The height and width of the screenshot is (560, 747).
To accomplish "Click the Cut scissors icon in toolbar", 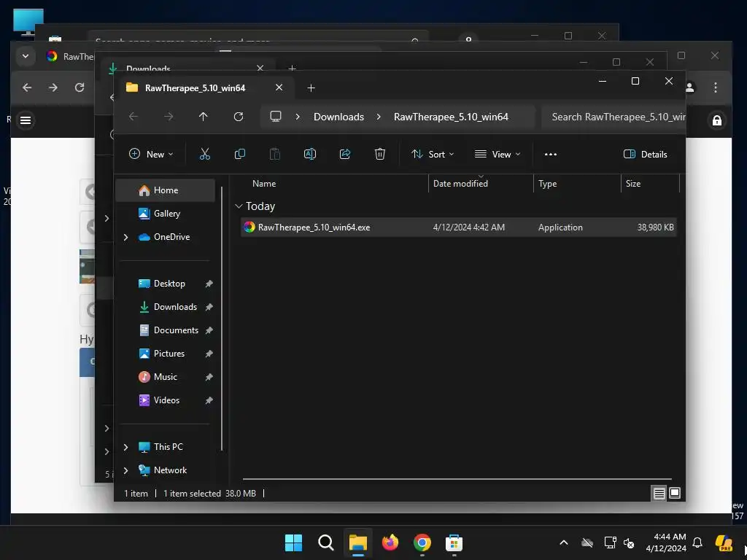I will (204, 154).
